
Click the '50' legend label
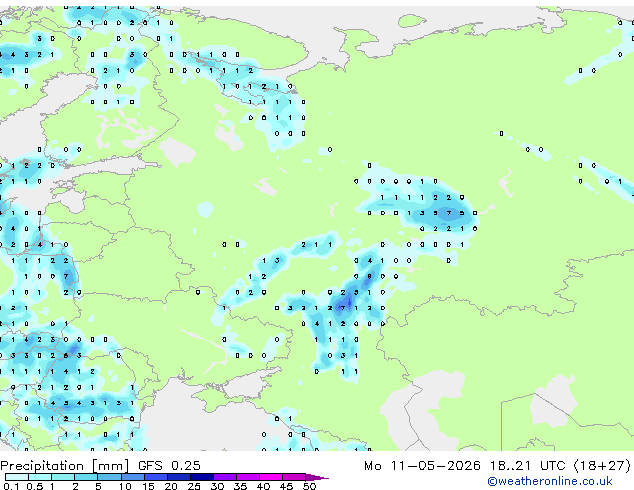(x=309, y=486)
